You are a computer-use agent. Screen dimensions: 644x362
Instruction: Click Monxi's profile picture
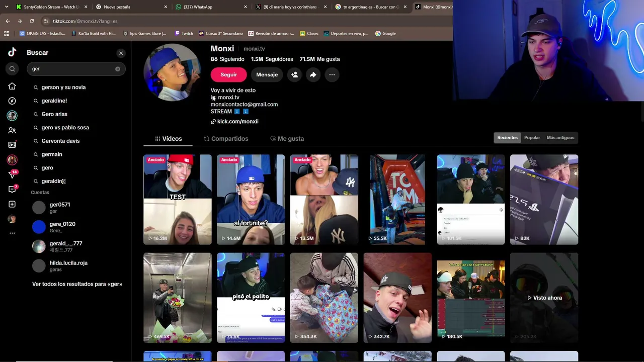click(172, 72)
